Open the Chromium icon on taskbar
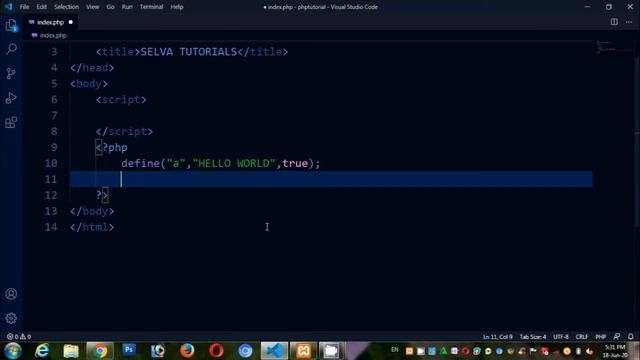 pos(245,351)
